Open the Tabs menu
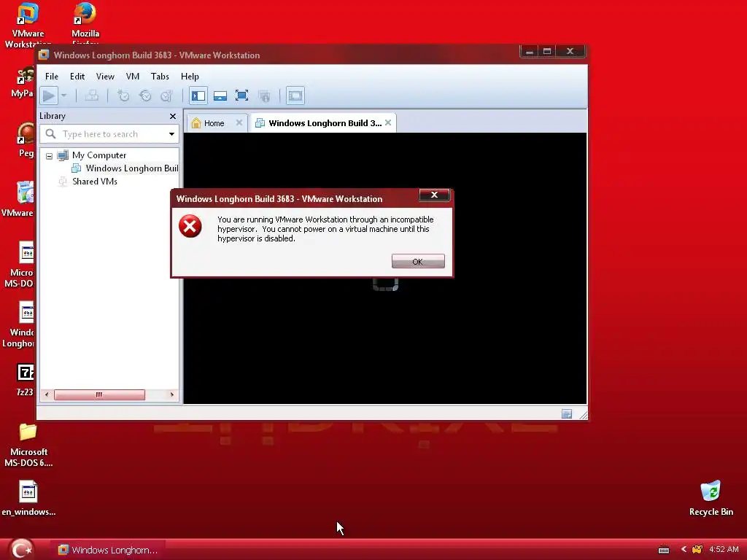Viewport: 747px width, 560px height. 160,76
